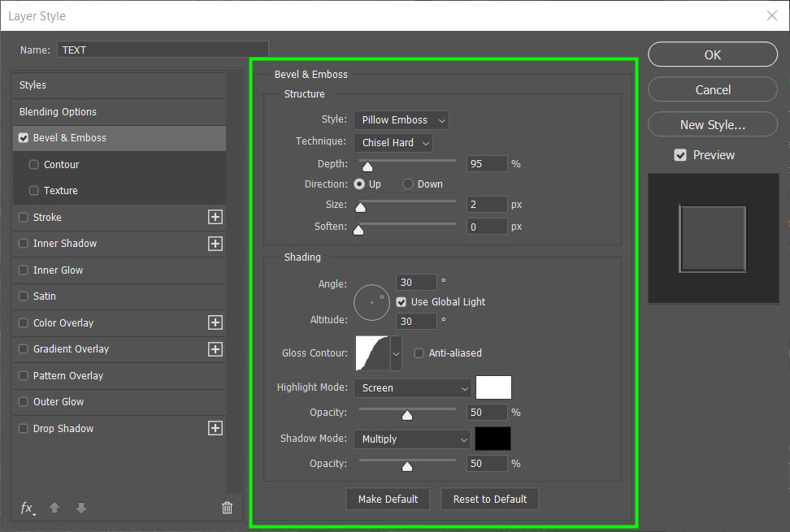Uncheck the Bevel & Emboss checkbox
The image size is (790, 532).
(24, 138)
